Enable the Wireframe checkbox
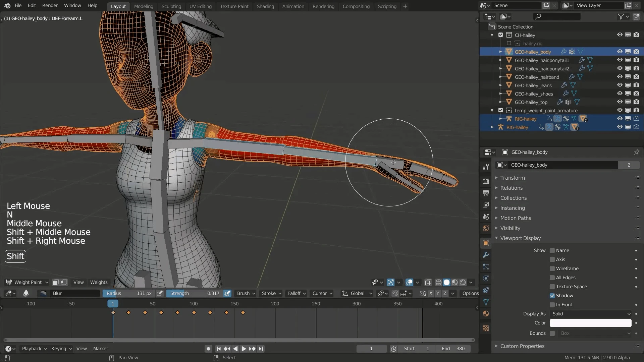 point(552,268)
